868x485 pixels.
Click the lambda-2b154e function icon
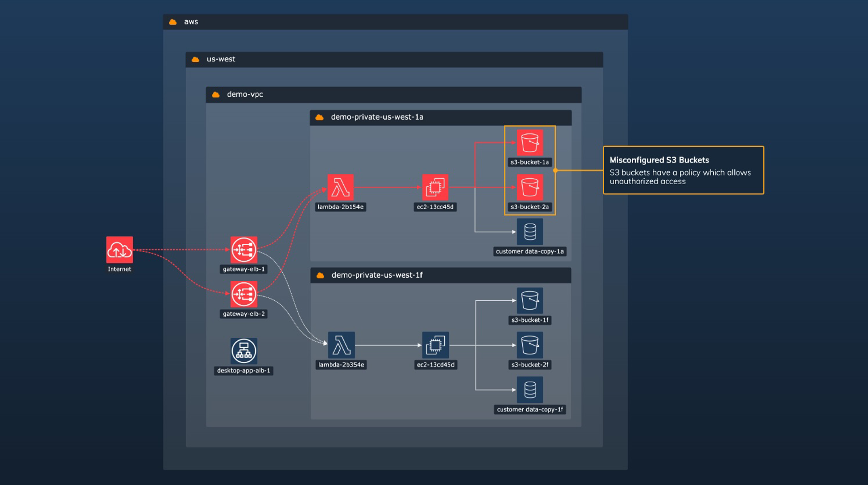(x=340, y=187)
